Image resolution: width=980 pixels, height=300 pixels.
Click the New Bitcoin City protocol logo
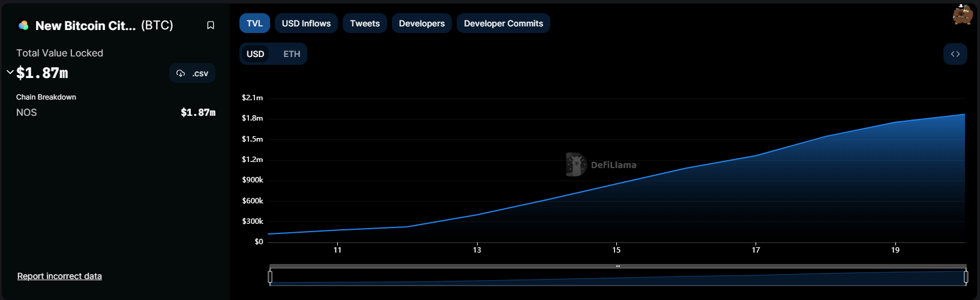(23, 25)
